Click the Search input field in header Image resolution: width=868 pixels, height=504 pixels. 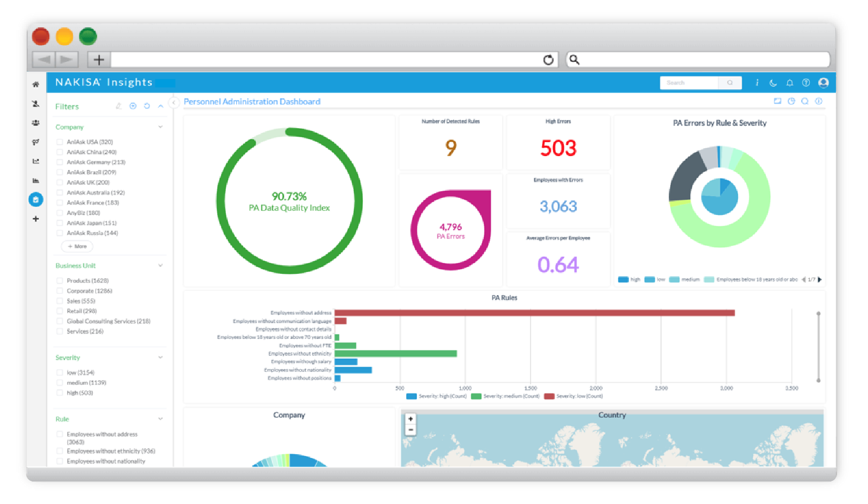click(689, 83)
